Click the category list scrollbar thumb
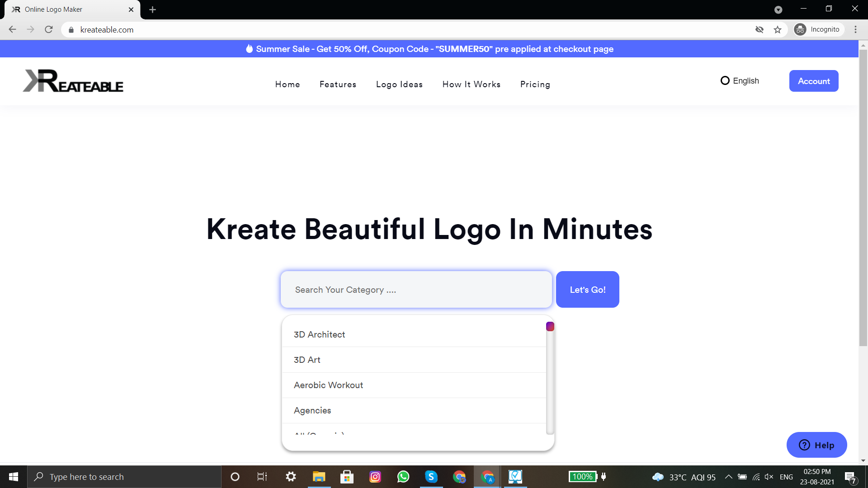868x488 pixels. [x=550, y=327]
